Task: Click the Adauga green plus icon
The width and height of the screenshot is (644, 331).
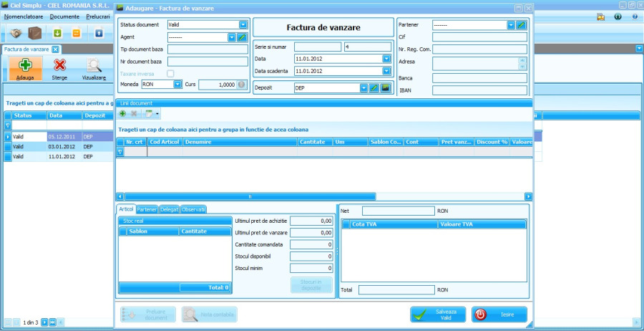Action: [25, 66]
